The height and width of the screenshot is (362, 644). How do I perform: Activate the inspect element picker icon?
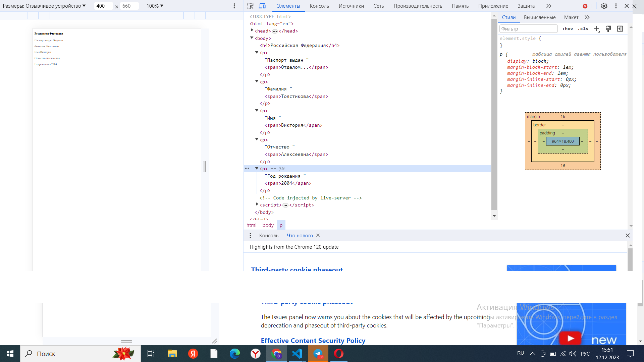[250, 6]
